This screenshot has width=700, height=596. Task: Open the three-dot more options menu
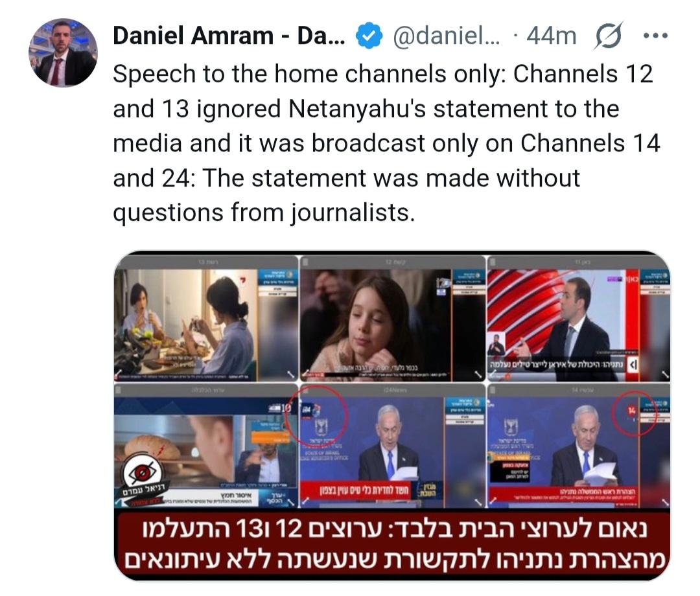point(655,36)
